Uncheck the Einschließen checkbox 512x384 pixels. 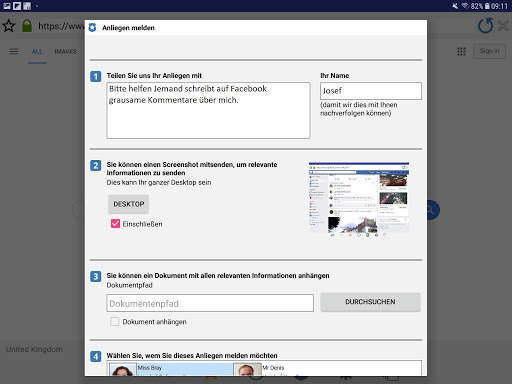115,223
